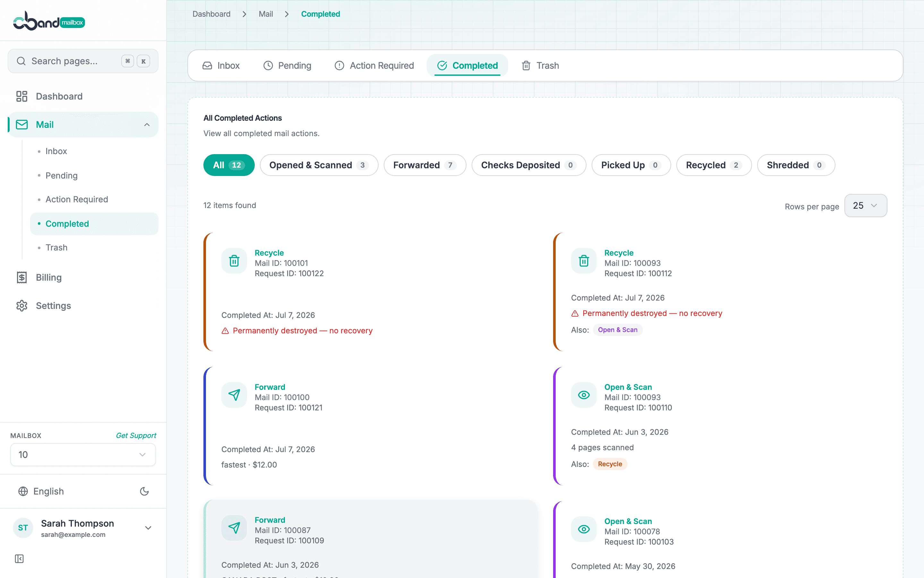Focus the Search pages field

pos(83,61)
